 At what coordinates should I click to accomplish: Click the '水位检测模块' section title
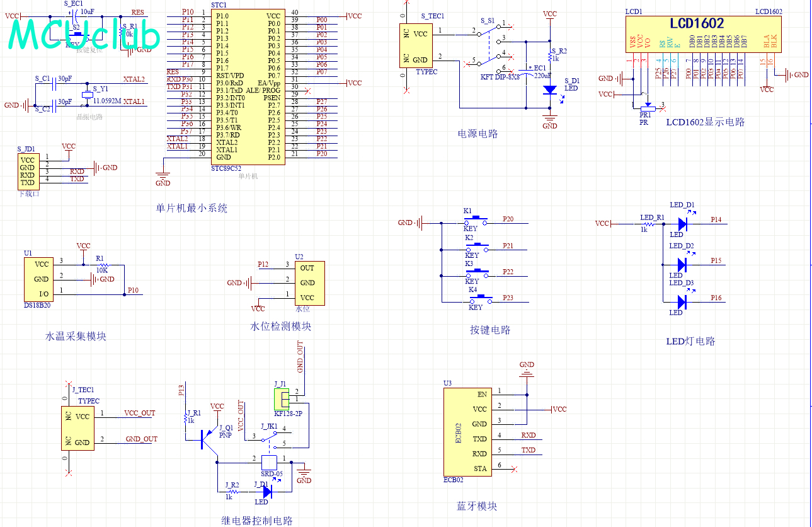280,326
